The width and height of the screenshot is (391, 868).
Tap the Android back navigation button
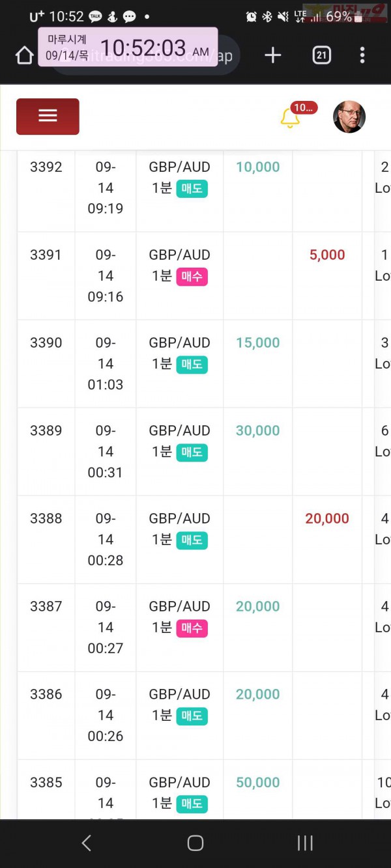click(86, 843)
